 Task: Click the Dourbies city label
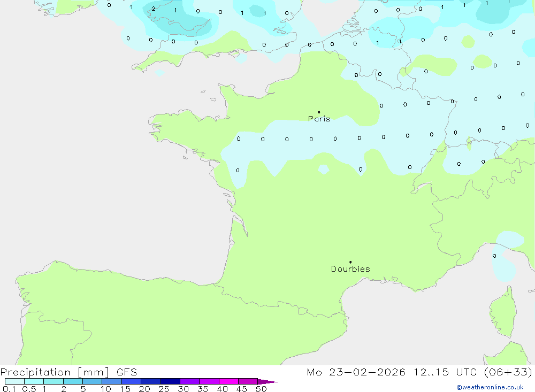pyautogui.click(x=350, y=269)
